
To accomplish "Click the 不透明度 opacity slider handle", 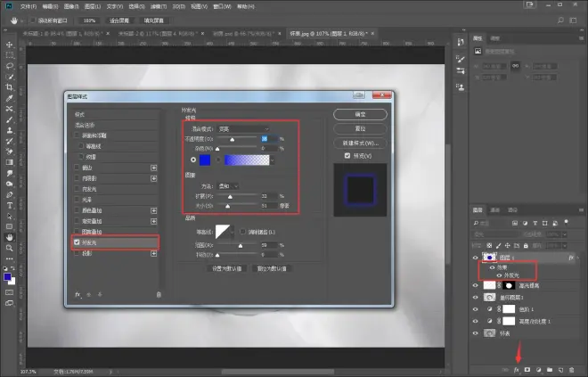I will tap(233, 140).
